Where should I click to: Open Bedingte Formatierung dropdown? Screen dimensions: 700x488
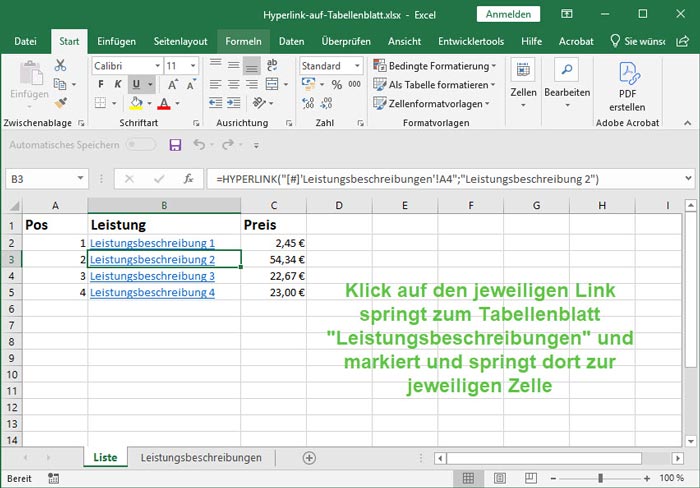[x=434, y=66]
